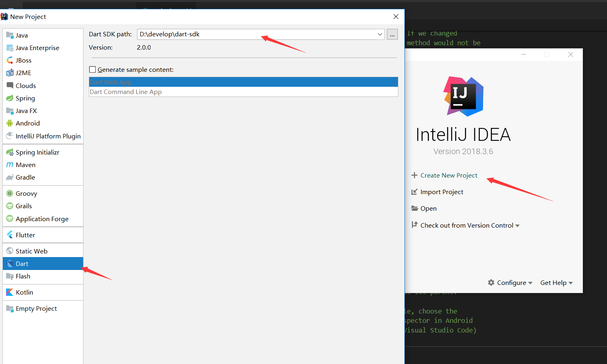Image resolution: width=607 pixels, height=364 pixels.
Task: Pick the Java FX folder icon
Action: (x=10, y=111)
